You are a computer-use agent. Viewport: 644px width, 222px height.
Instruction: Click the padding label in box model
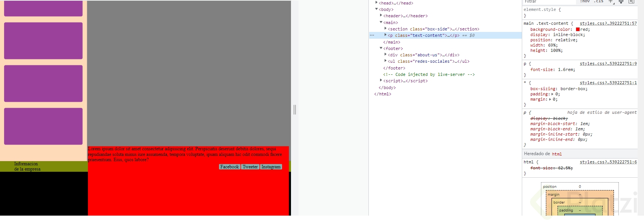[566, 210]
